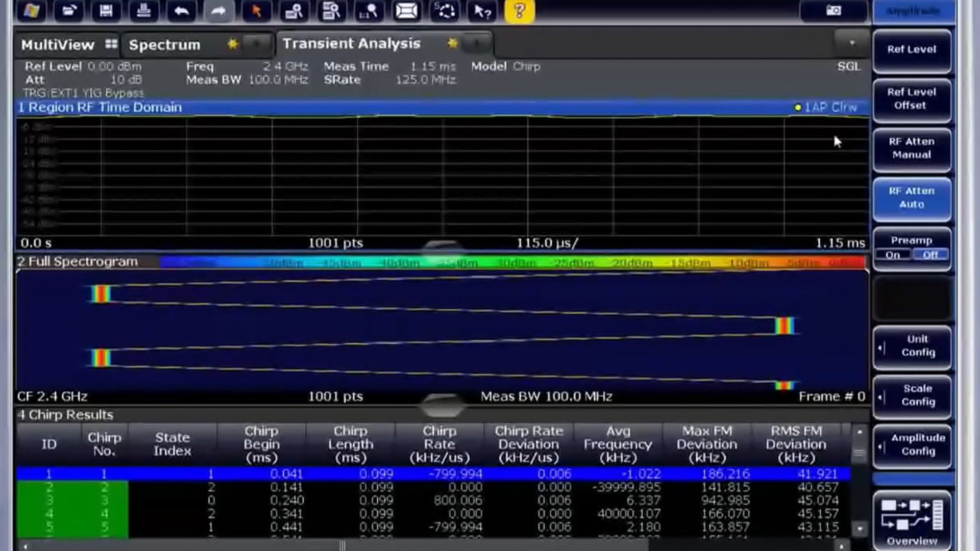980x551 pixels.
Task: Expand the Scale Config softkey
Action: [912, 395]
